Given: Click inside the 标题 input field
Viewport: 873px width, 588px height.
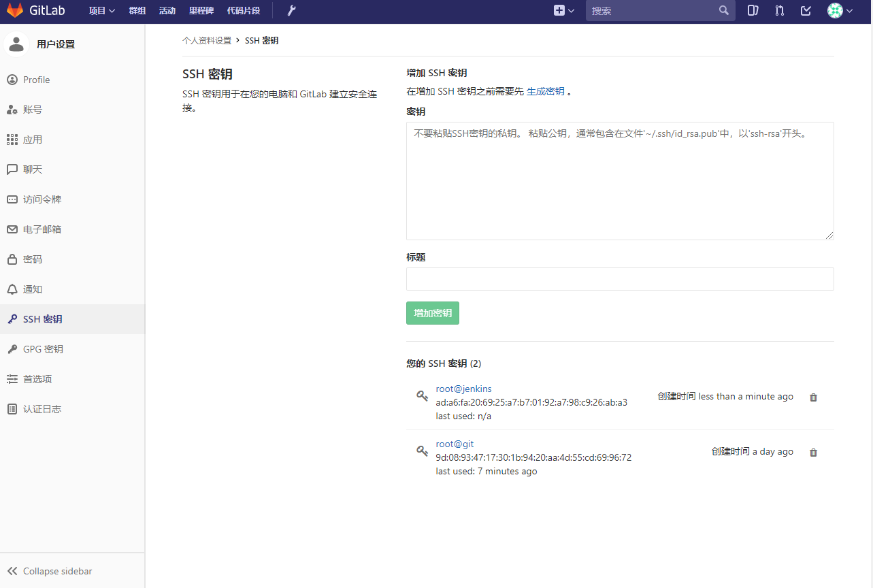Looking at the screenshot, I should click(x=619, y=278).
